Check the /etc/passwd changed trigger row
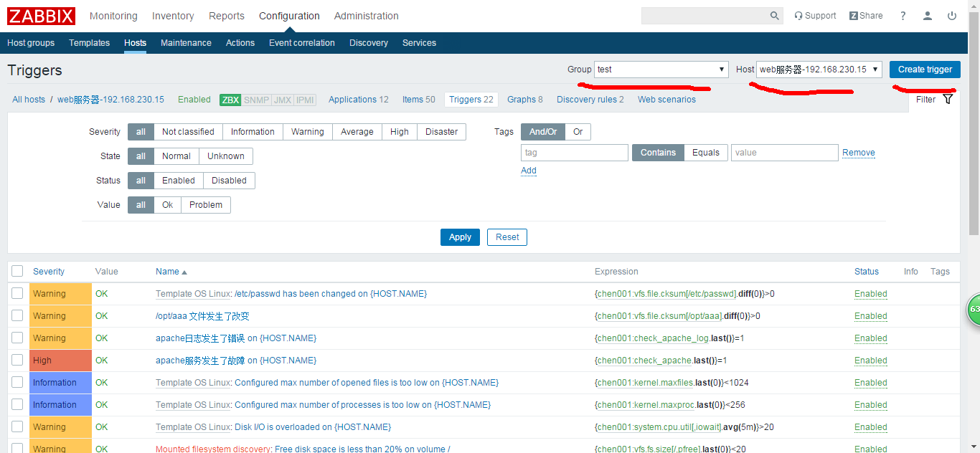Image resolution: width=980 pixels, height=453 pixels. pyautogui.click(x=17, y=293)
